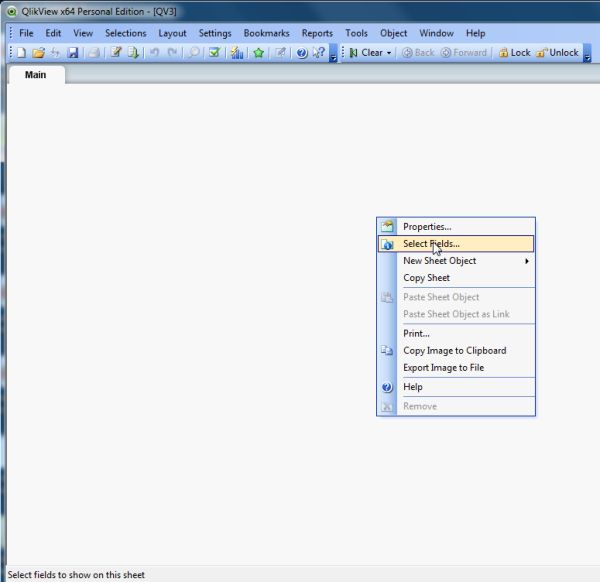
Task: Open the Bookmarks menu
Action: click(x=267, y=33)
